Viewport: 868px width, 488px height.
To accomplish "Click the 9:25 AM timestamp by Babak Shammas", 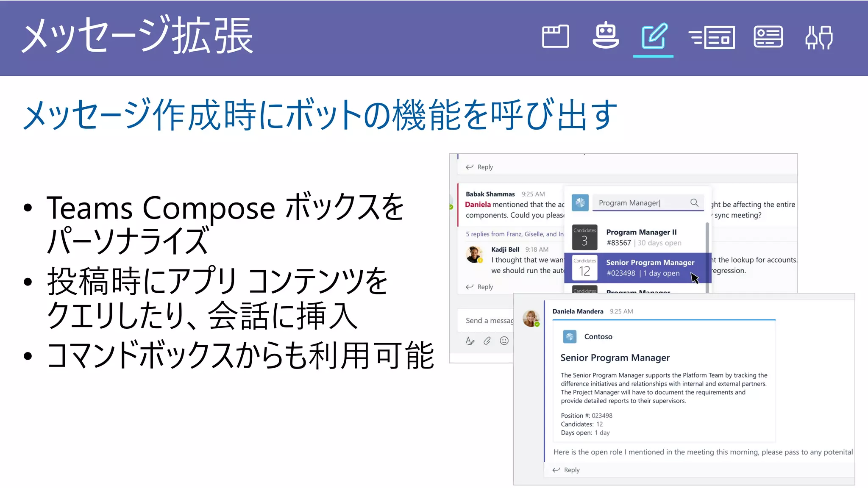I will point(533,194).
